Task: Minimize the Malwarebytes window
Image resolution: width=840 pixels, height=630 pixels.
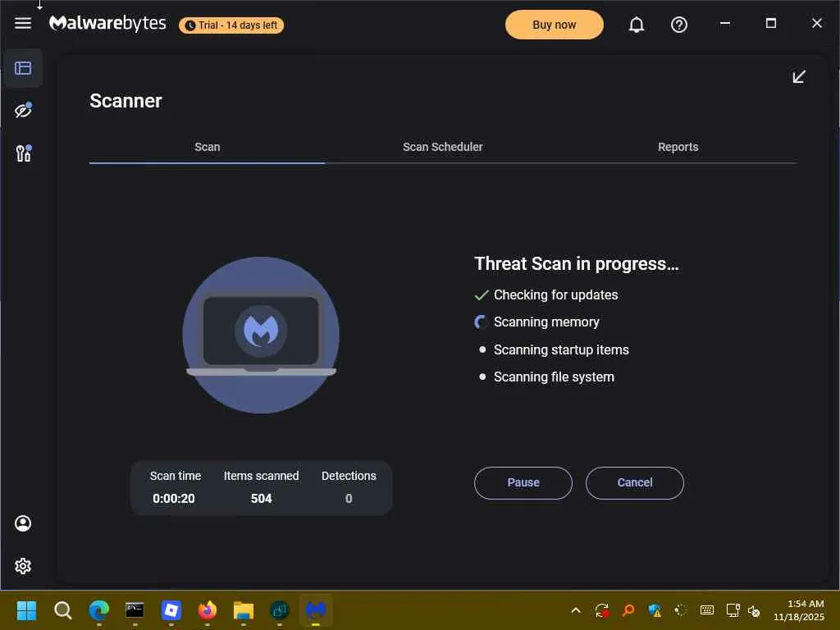Action: [725, 23]
